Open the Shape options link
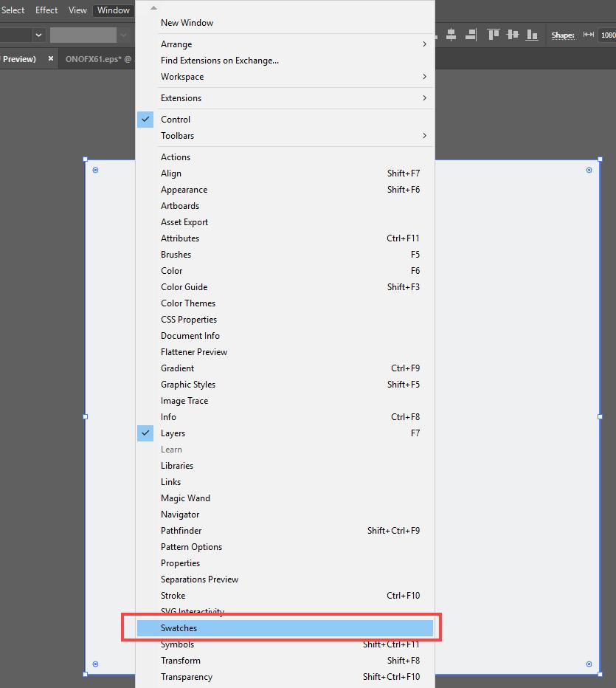Screen dimensions: 616x688 tap(562, 35)
